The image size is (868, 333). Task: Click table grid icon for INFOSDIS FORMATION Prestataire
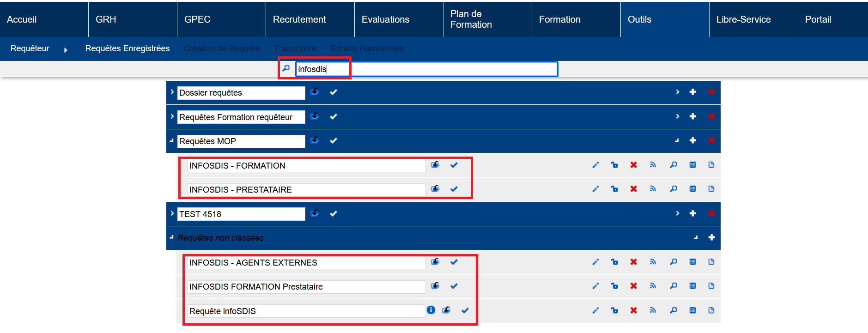click(x=692, y=286)
